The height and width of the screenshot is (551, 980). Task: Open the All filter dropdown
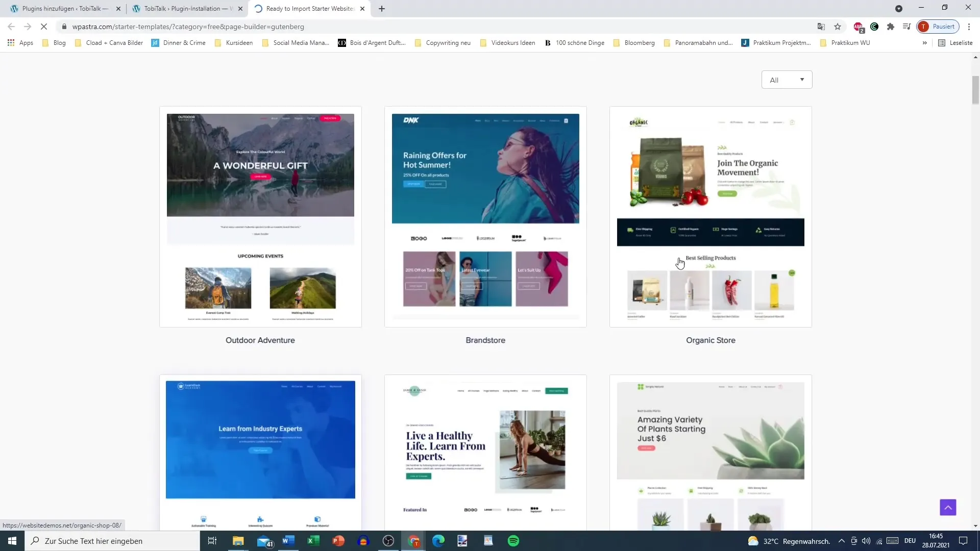(x=787, y=80)
